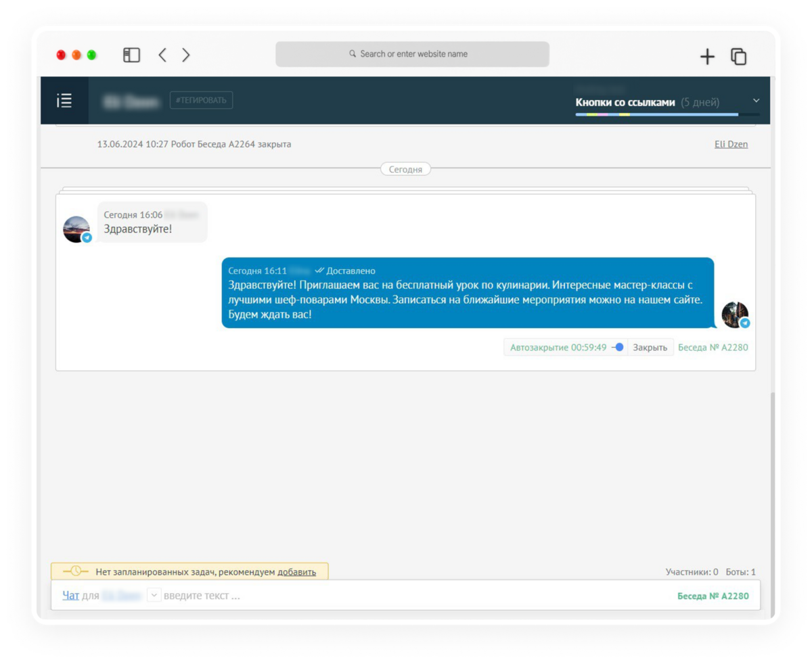Click the Закрыть conversation button
This screenshot has width=812, height=662.
(650, 348)
